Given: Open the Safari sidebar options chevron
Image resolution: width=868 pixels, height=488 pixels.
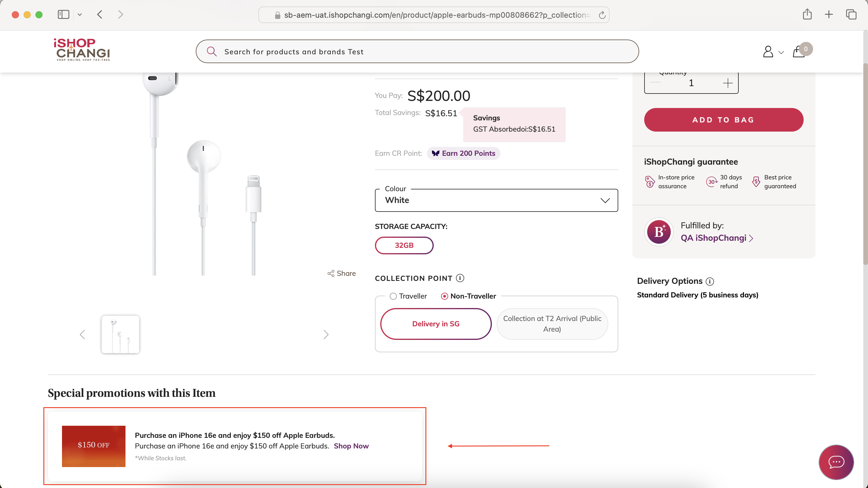Looking at the screenshot, I should (x=79, y=14).
